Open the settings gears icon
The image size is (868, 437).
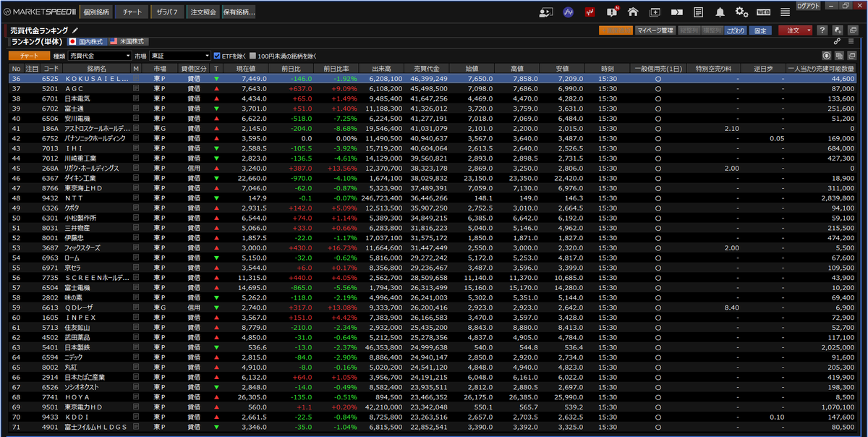(741, 12)
